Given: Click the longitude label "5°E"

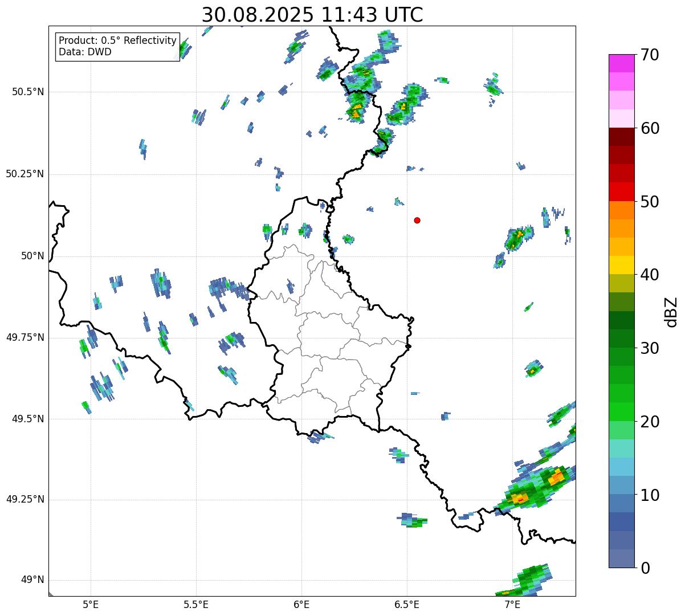Looking at the screenshot, I should pyautogui.click(x=91, y=604).
